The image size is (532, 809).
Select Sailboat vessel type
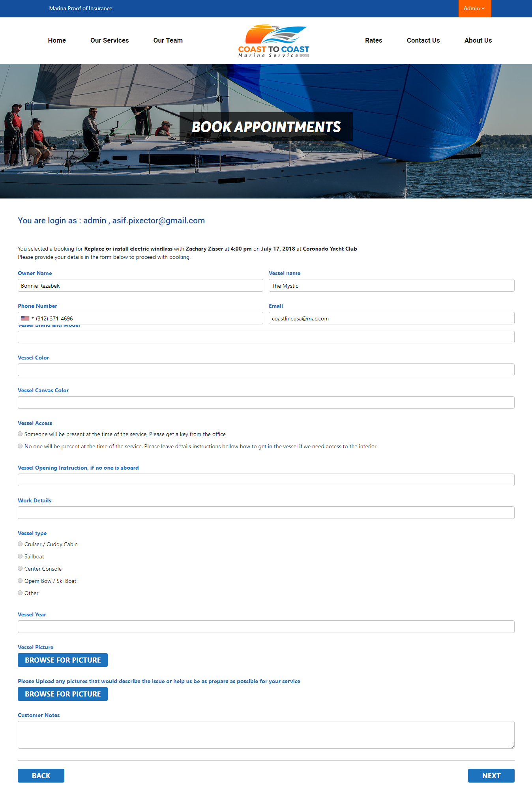point(20,556)
